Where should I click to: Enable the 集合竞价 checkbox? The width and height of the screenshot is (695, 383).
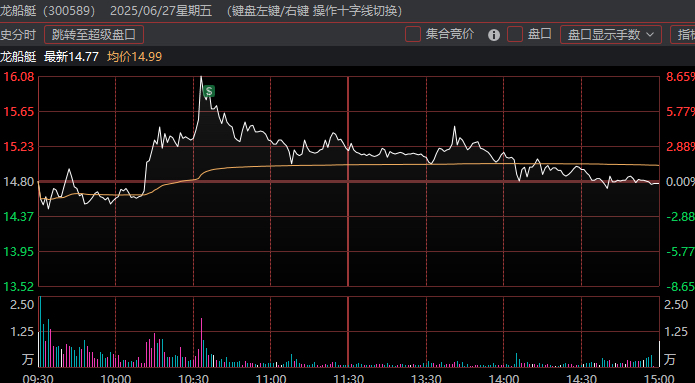tap(413, 35)
